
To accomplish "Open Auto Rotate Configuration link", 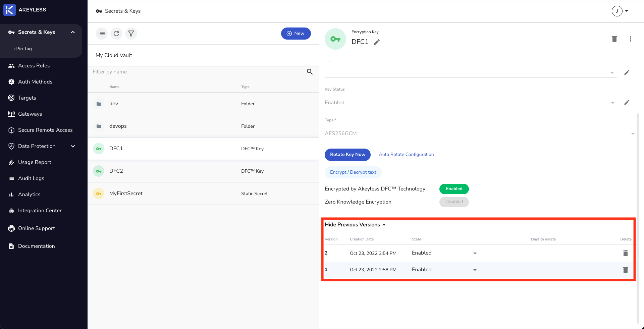I will (406, 155).
